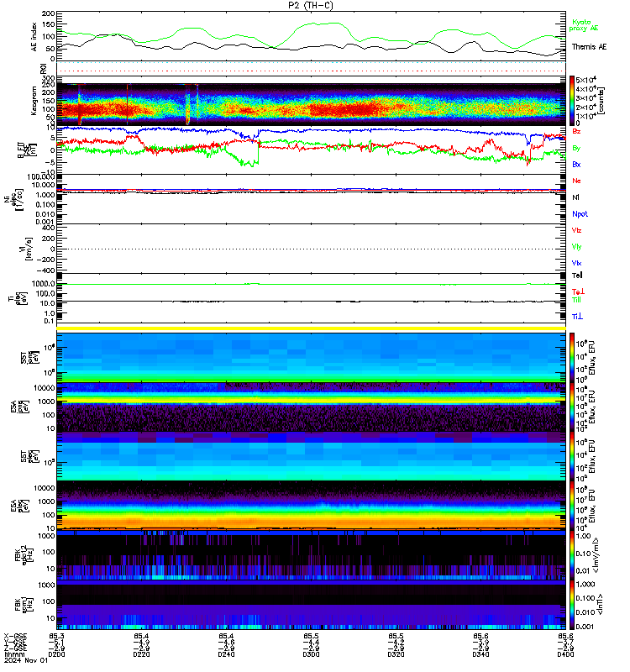Click the 0220 time tick label
The height and width of the screenshot is (672, 630).
pos(141,654)
